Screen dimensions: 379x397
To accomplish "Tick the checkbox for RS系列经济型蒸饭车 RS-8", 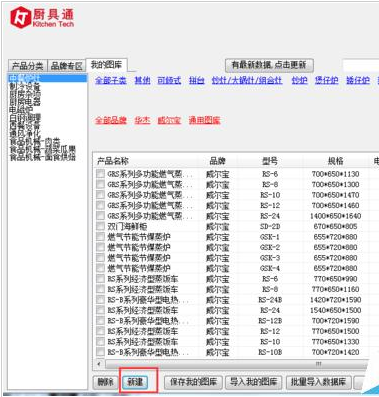I will (x=100, y=289).
